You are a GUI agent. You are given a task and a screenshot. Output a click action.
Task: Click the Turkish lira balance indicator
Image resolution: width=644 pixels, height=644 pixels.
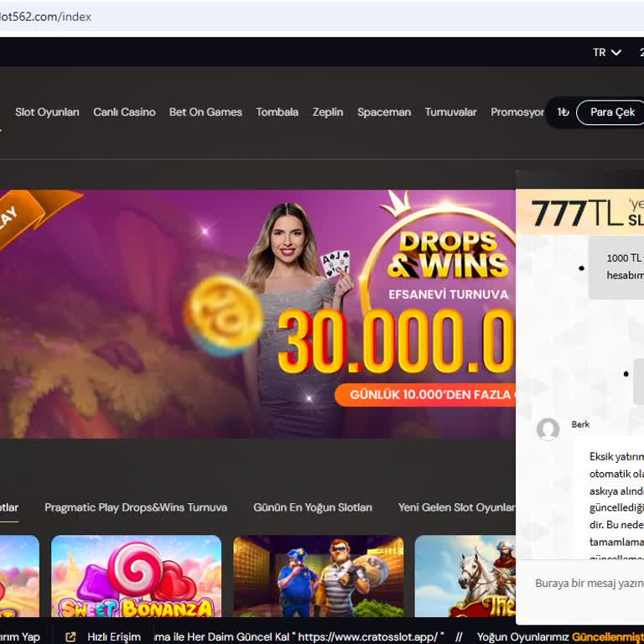[x=563, y=112]
